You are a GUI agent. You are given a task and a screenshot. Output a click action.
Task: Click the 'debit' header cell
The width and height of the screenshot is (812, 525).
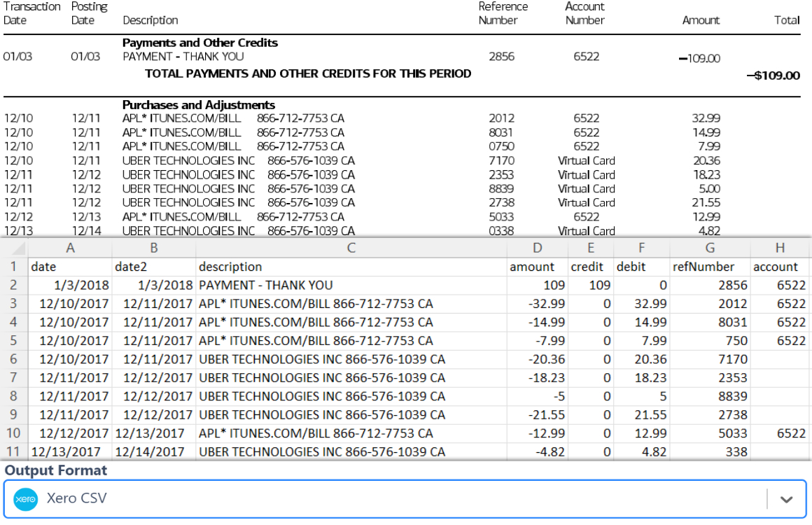(642, 267)
